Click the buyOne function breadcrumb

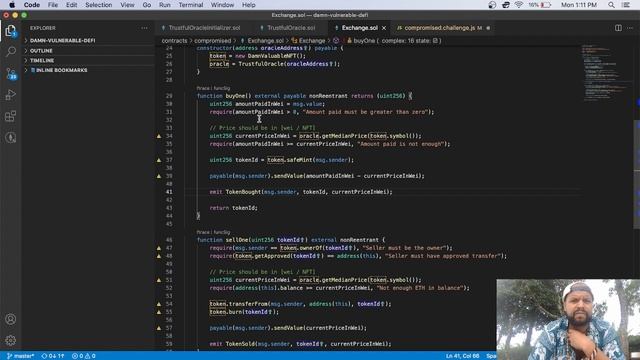coord(364,41)
